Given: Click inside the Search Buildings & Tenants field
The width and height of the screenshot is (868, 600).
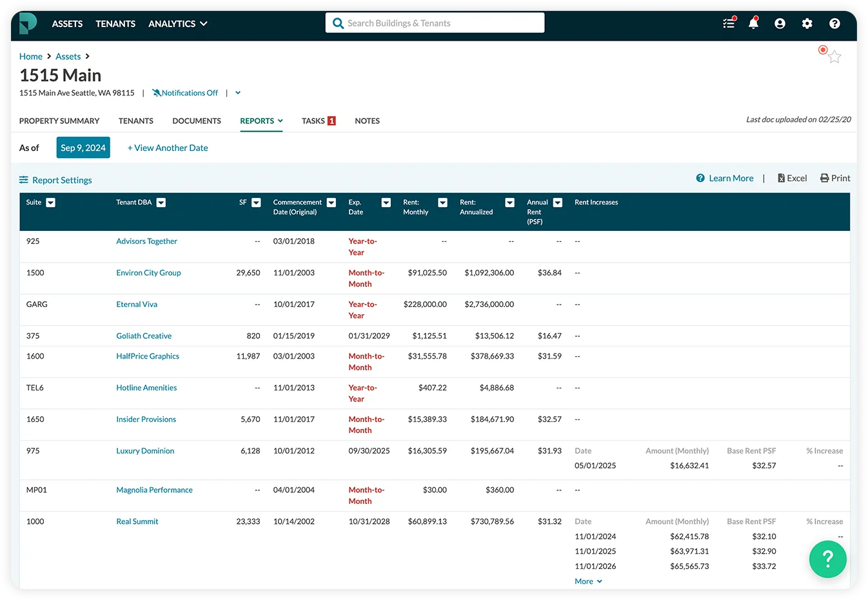Looking at the screenshot, I should [435, 23].
